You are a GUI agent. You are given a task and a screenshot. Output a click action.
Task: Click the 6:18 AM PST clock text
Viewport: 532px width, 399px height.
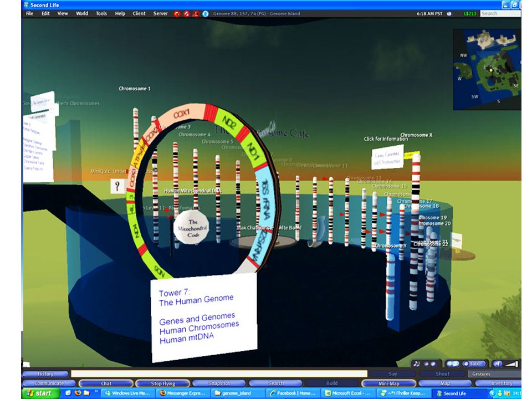429,13
